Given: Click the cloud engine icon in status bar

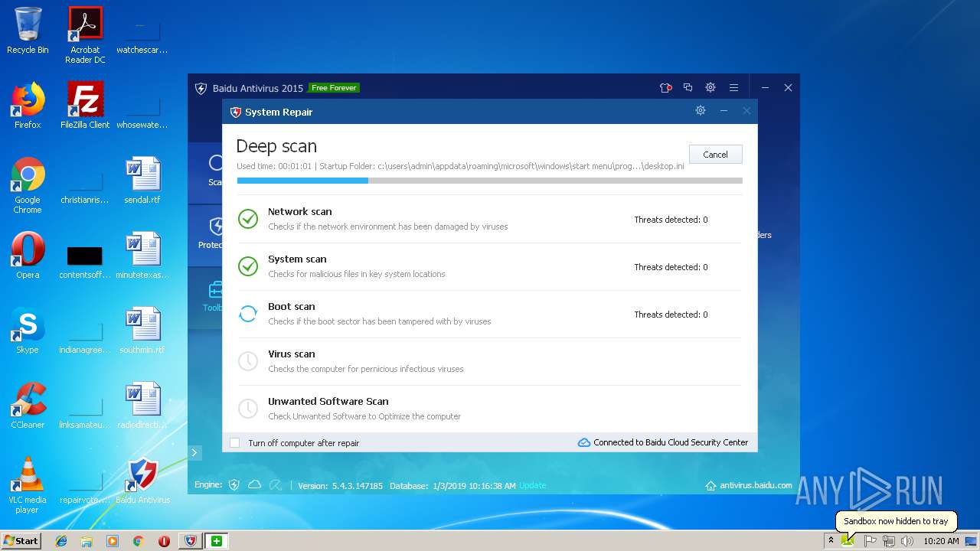Looking at the screenshot, I should coord(254,485).
